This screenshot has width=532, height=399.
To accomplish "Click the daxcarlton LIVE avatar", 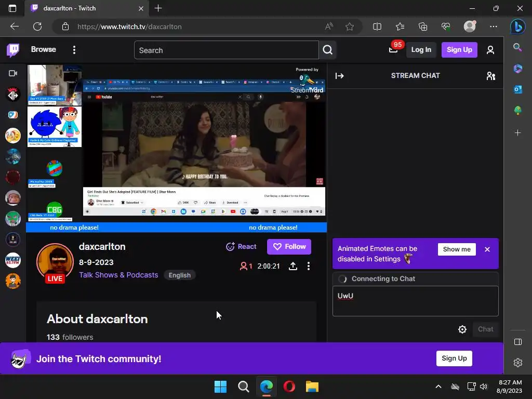I will pos(55,263).
